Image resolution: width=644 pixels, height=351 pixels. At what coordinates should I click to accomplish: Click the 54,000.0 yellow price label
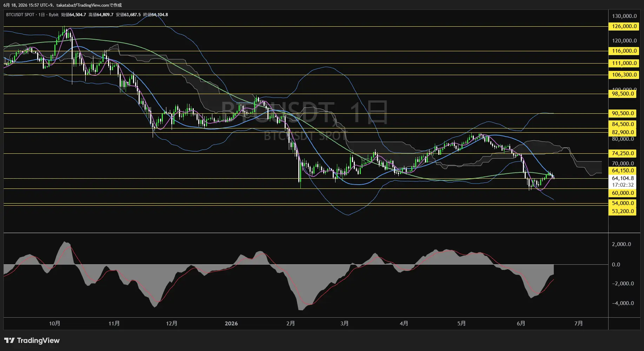(x=623, y=203)
